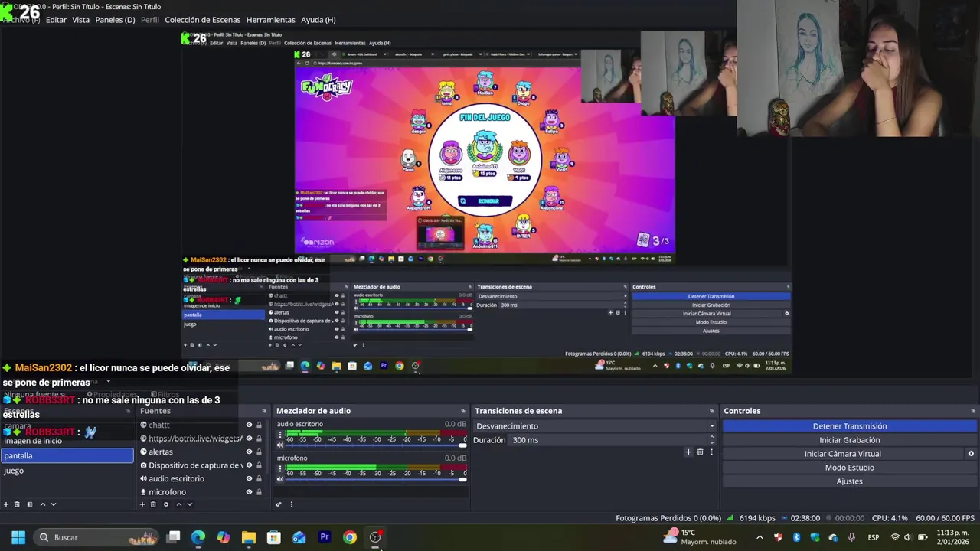Move source up arrow in Fuentes toolbar
The height and width of the screenshot is (551, 980).
[179, 504]
